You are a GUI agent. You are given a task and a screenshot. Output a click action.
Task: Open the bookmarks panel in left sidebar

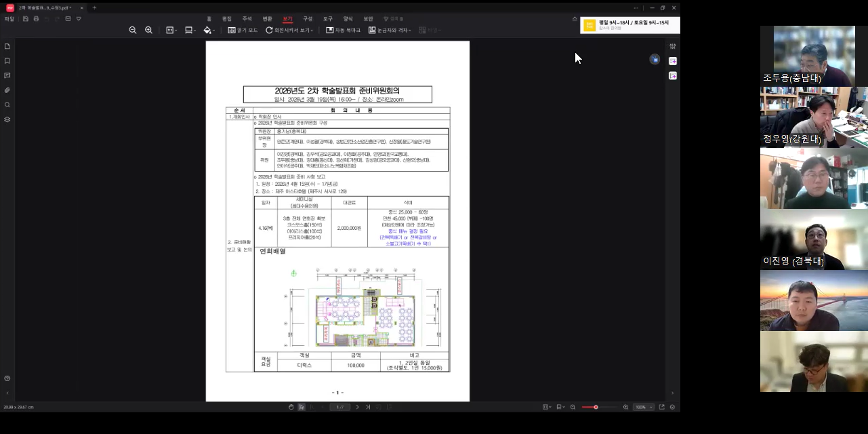coord(7,61)
